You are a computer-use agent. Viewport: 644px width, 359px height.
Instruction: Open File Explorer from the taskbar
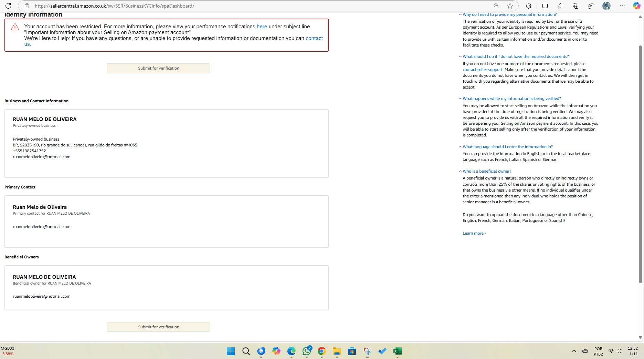click(337, 351)
